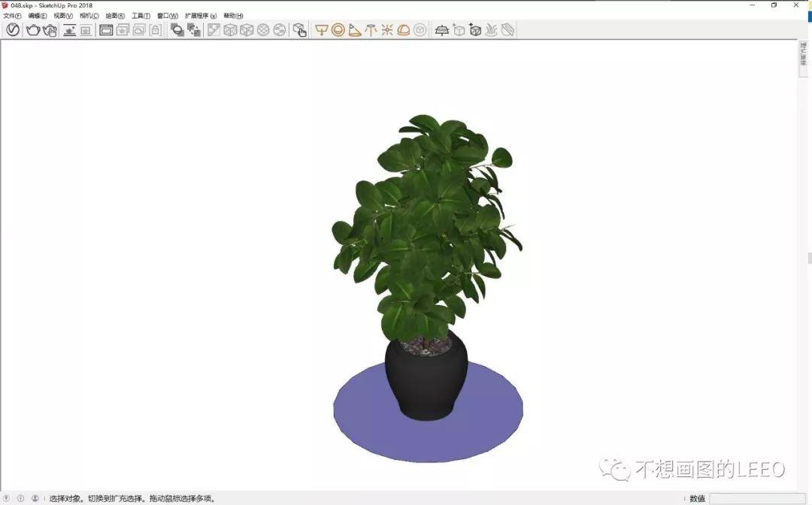Start a V-Ray render with the teapot icon

[x=33, y=30]
